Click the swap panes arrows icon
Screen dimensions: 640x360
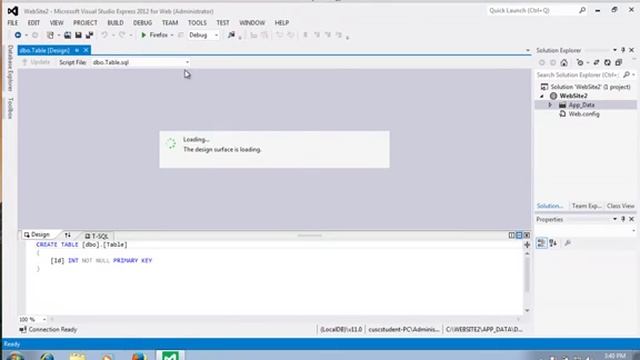[x=67, y=235]
